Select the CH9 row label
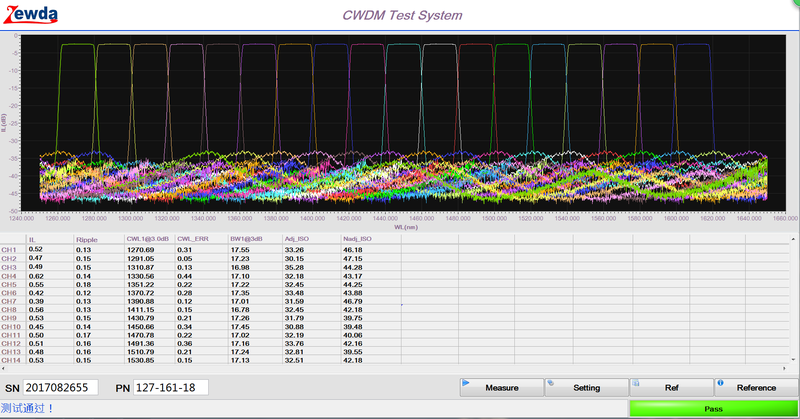Image resolution: width=800 pixels, height=419 pixels. 9,318
